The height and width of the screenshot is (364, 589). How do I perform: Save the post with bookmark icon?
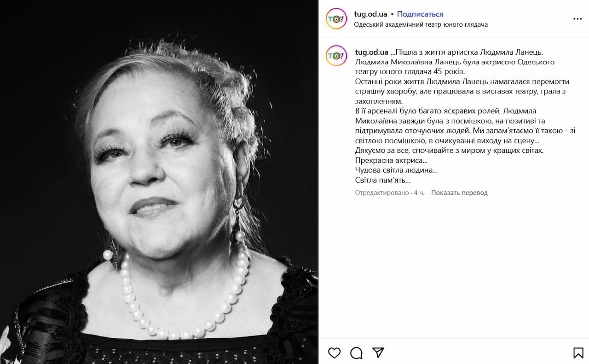pos(578,353)
